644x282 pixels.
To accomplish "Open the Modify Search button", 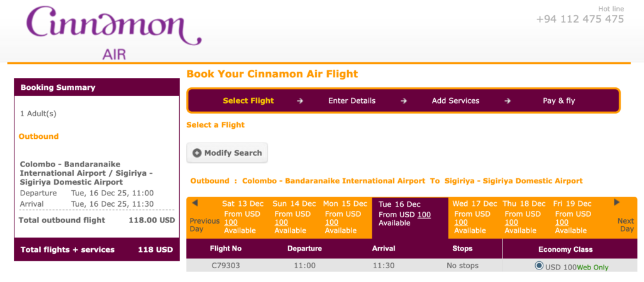I will 228,153.
